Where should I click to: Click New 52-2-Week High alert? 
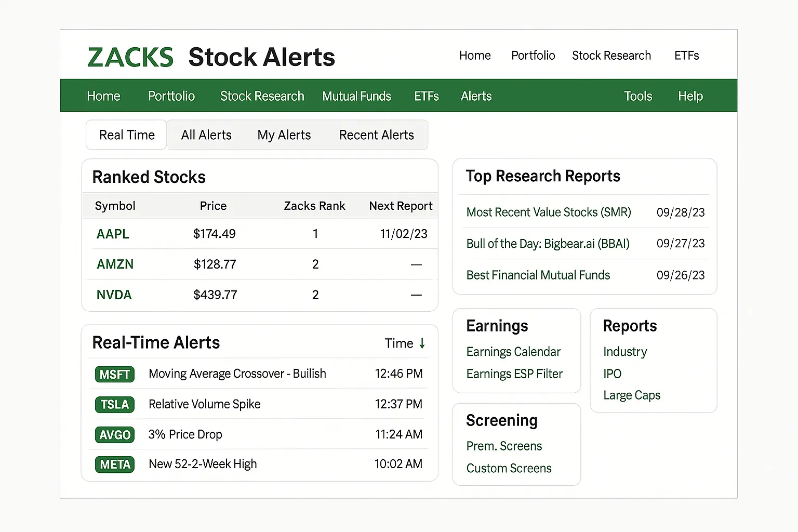coord(203,464)
